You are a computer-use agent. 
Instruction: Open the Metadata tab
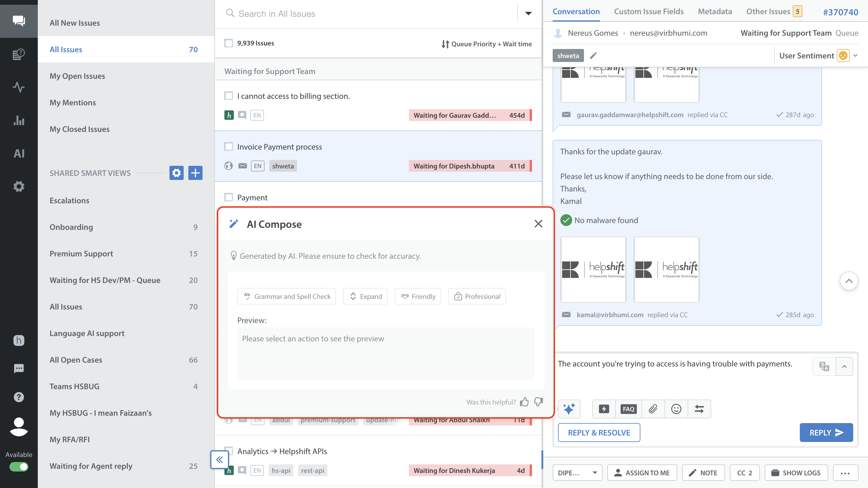pyautogui.click(x=715, y=12)
